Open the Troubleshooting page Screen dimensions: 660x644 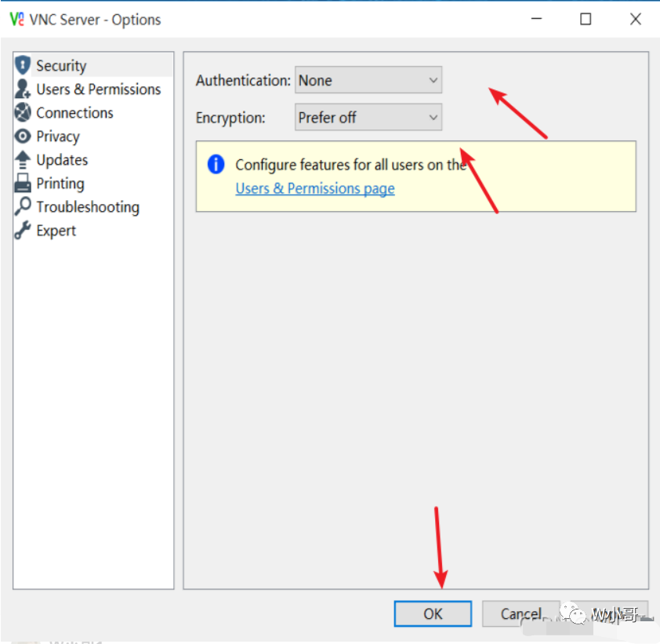pyautogui.click(x=93, y=207)
